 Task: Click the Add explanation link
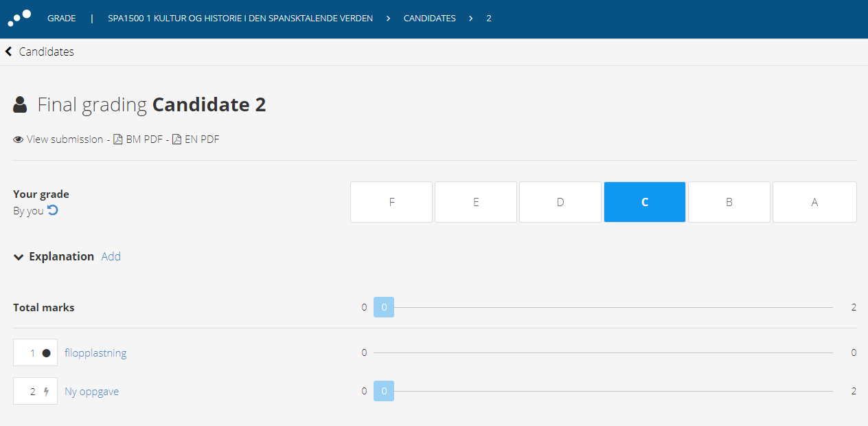(x=111, y=256)
